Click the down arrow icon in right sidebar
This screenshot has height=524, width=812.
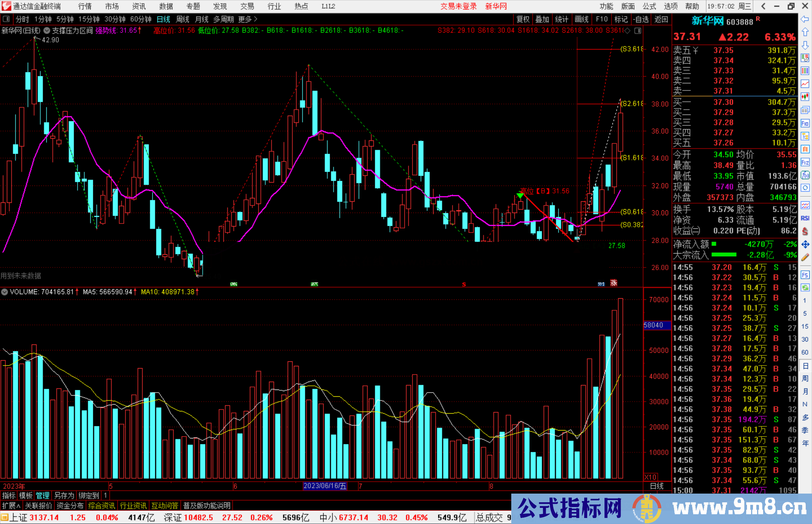pyautogui.click(x=805, y=45)
